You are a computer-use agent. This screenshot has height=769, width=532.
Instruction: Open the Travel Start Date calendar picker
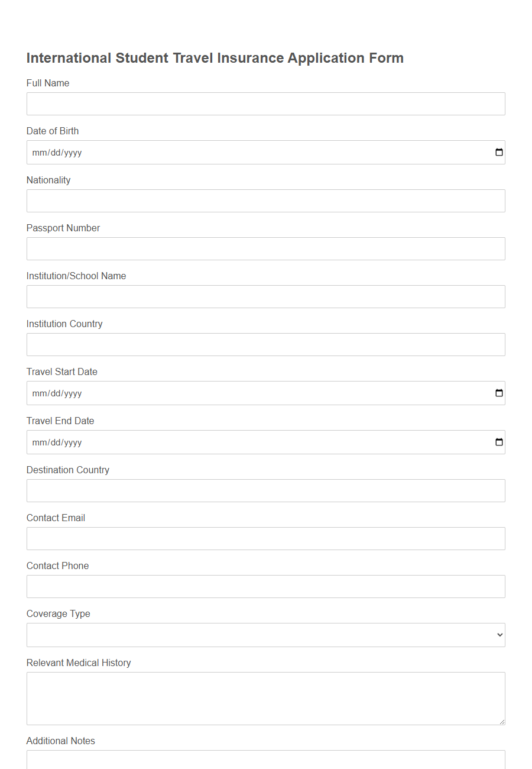click(x=499, y=393)
